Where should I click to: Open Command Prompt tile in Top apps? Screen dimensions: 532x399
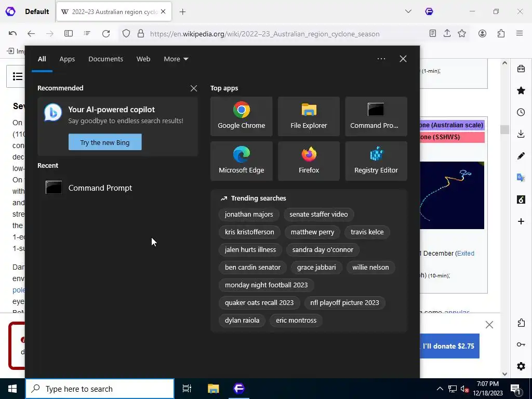(376, 116)
